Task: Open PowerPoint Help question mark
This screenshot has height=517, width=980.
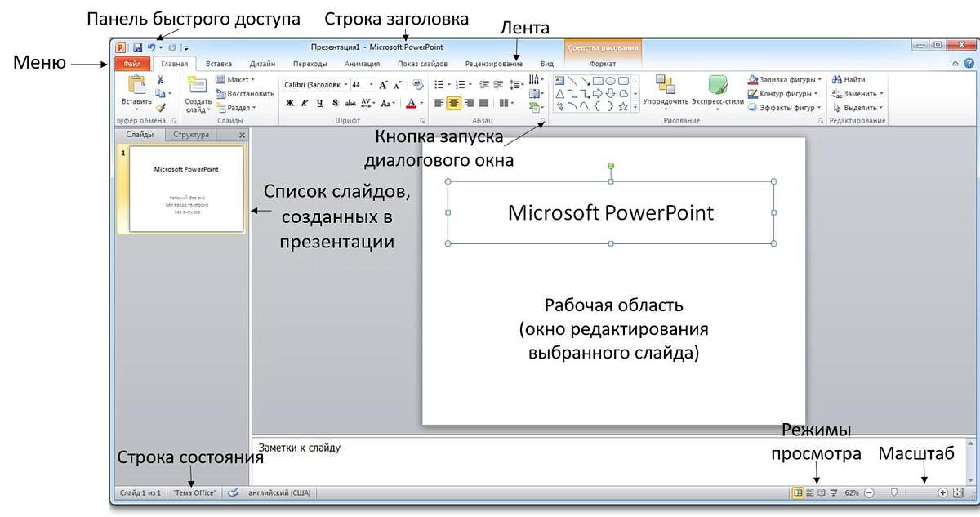Action: point(969,64)
